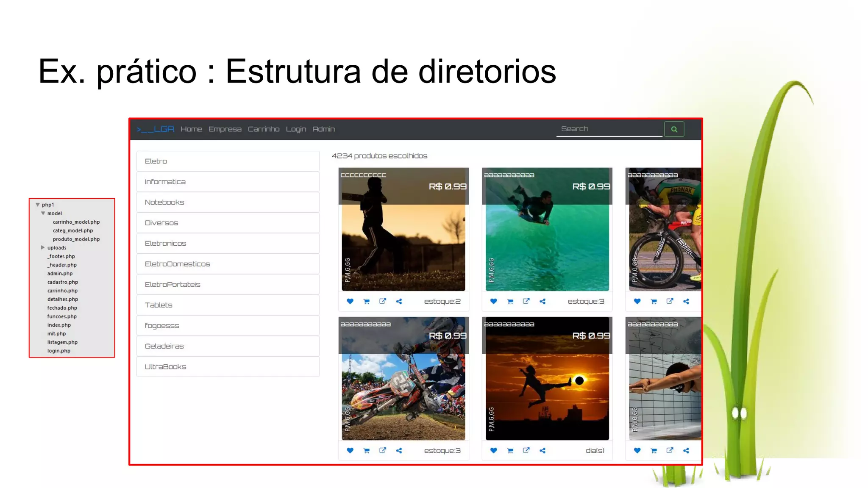Click the cart icon under the cyclist product
This screenshot has height=488, width=868.
[x=654, y=302]
